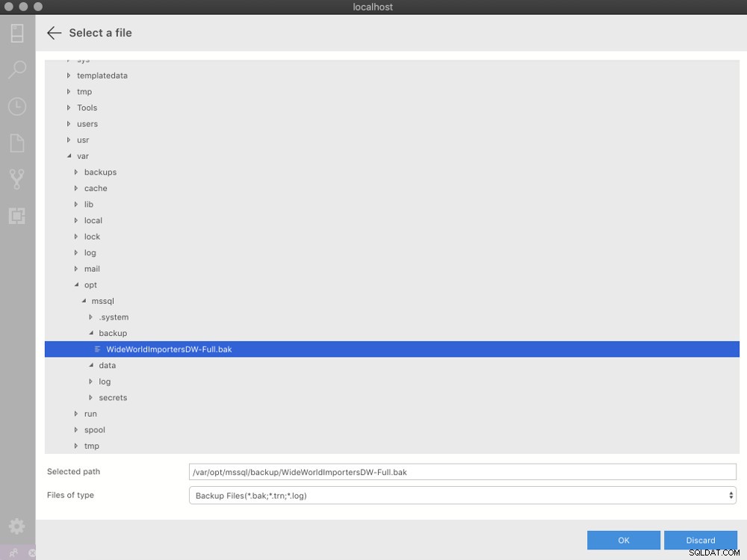Select the top-level tmp folder
747x560 pixels.
(x=84, y=91)
